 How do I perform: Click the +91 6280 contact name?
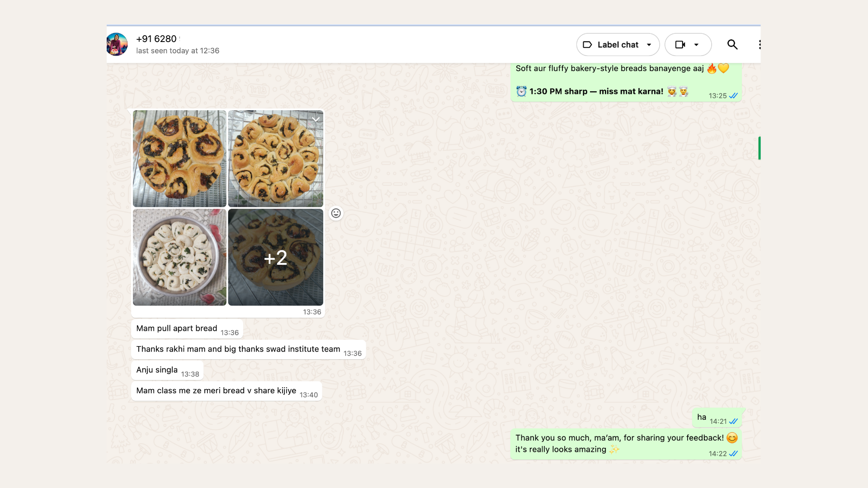click(x=156, y=39)
